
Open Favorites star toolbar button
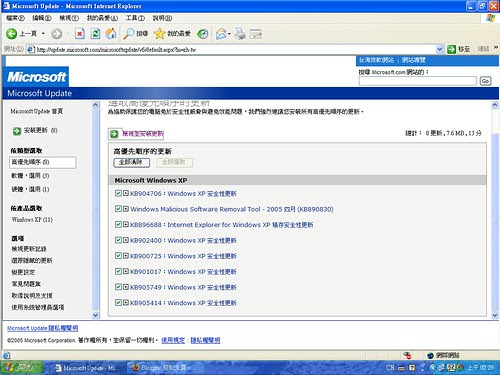(172, 33)
